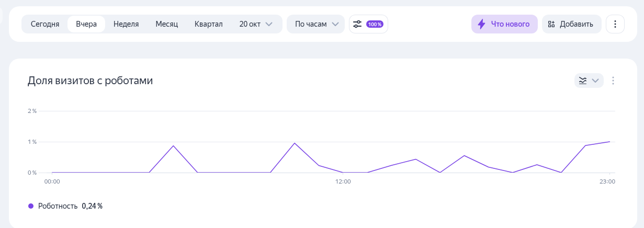Open the dashboard three-dot menu
Screen dimensions: 644x228
pos(615,24)
